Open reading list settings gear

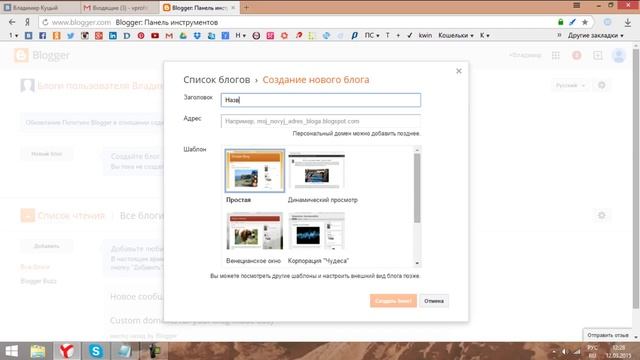click(x=602, y=215)
